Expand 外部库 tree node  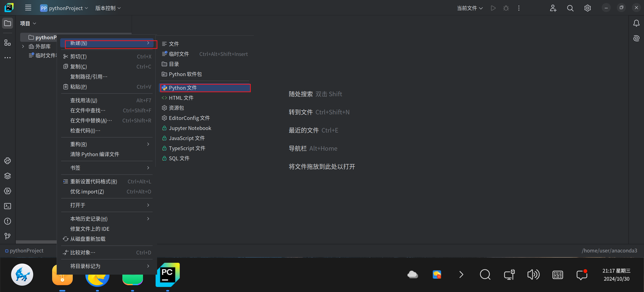click(x=23, y=46)
